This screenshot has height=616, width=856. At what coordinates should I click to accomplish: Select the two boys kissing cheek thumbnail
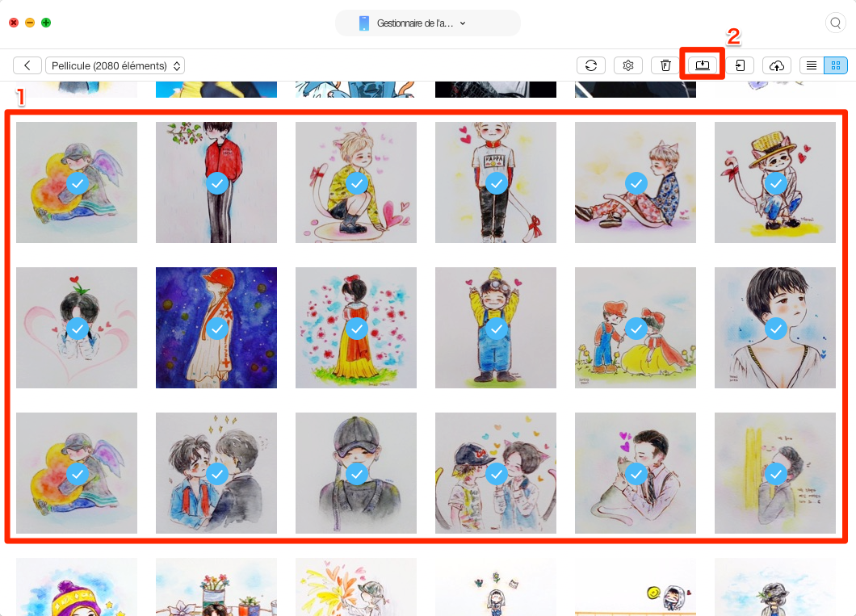tap(216, 473)
